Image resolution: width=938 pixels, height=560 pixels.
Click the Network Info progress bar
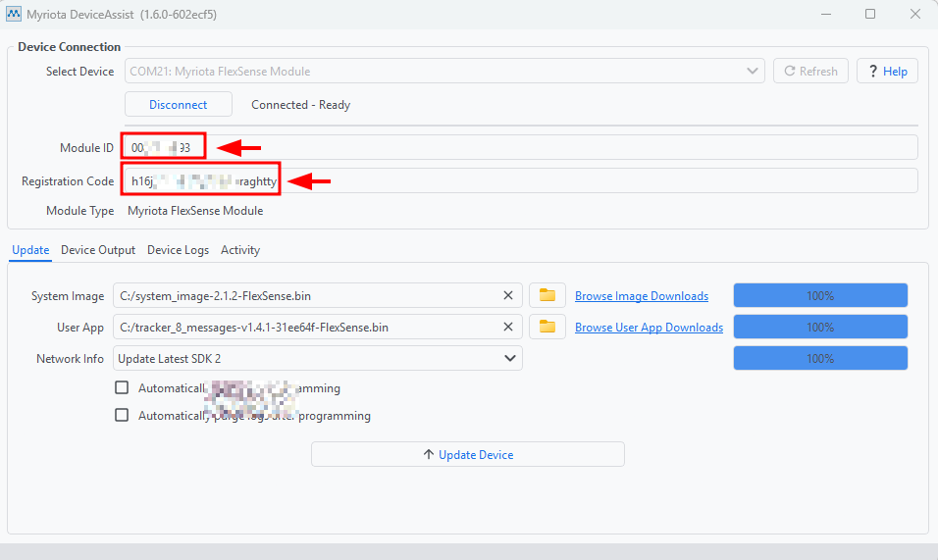click(820, 358)
